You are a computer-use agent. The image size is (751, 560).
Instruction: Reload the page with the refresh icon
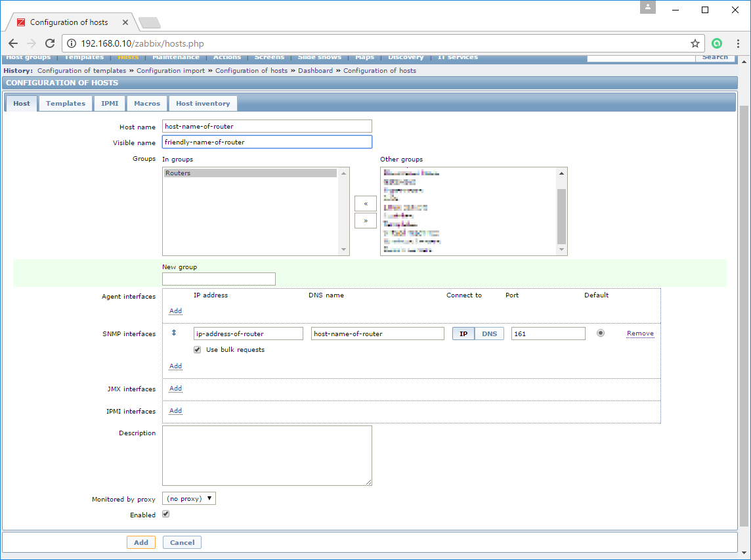coord(50,43)
